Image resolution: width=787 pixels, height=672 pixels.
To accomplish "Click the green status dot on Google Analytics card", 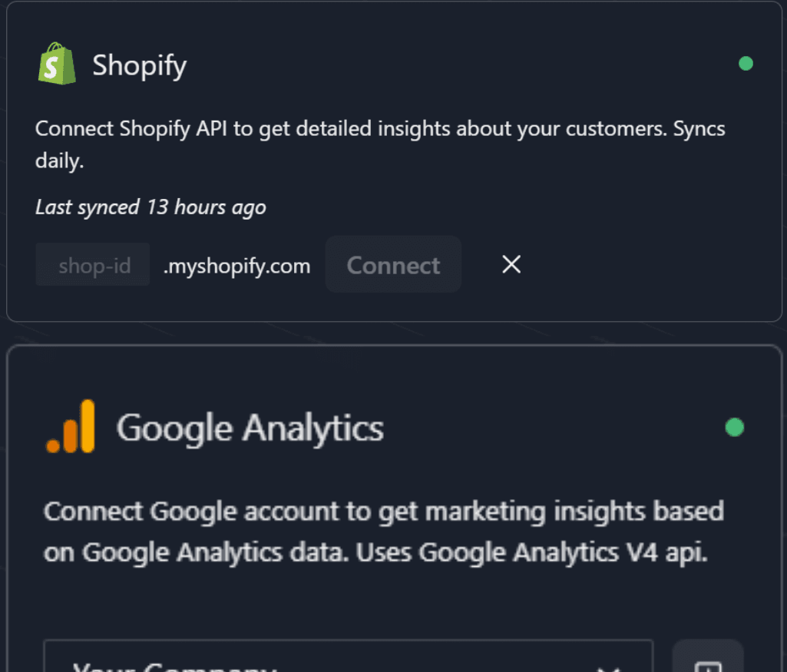I will click(x=734, y=428).
